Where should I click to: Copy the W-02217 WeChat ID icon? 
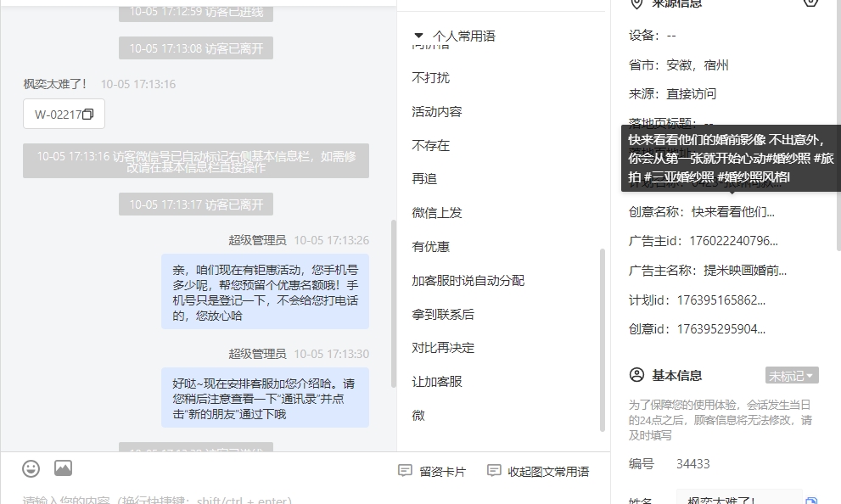(x=88, y=115)
